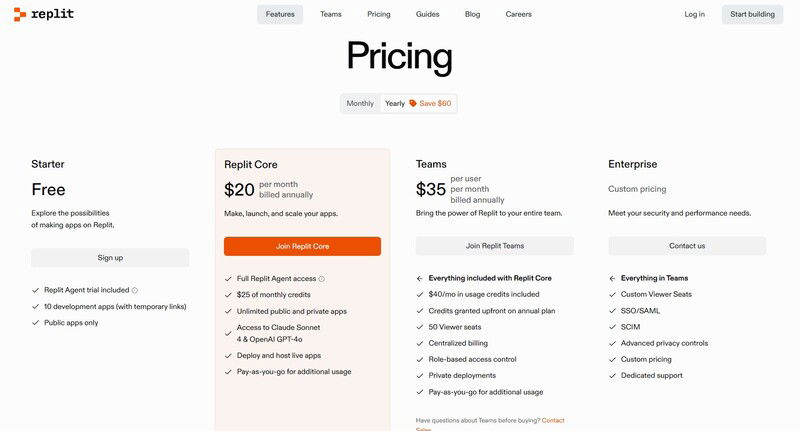Switch billing to Monthly

[360, 104]
